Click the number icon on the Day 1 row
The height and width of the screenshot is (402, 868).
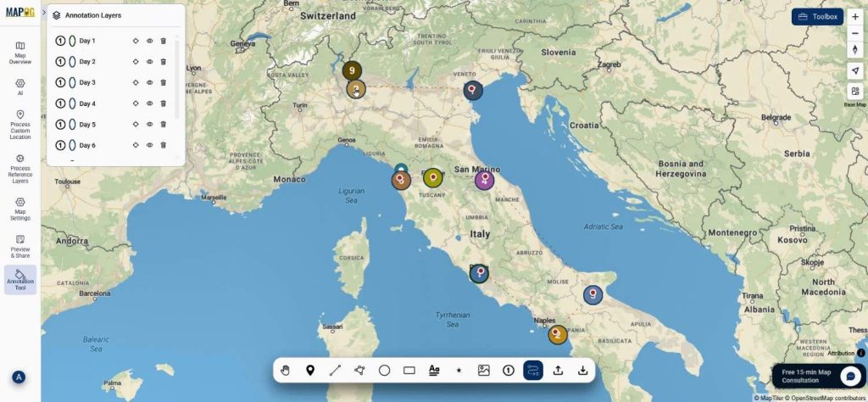[60, 41]
